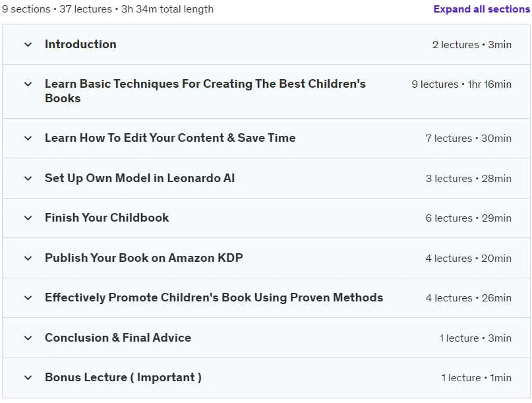Screen dimensions: 532x403
Task: Click Effectively Promote Children's Book heading
Action: [x=214, y=297]
